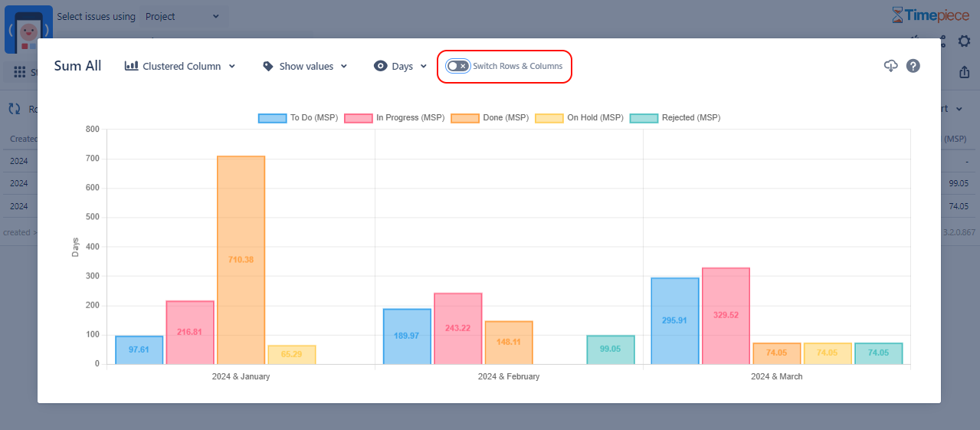Viewport: 980px width, 430px height.
Task: Click the On Hold (MSP) yellow legend swatch
Action: (549, 118)
